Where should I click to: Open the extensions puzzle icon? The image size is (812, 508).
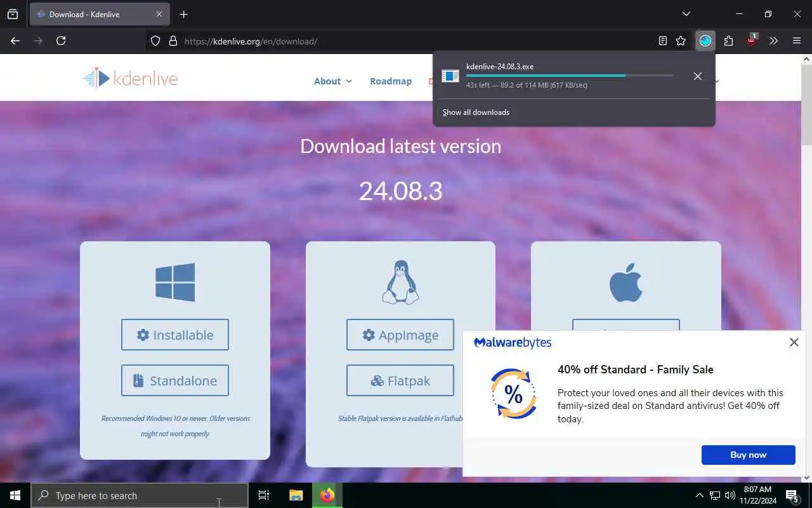coord(728,41)
